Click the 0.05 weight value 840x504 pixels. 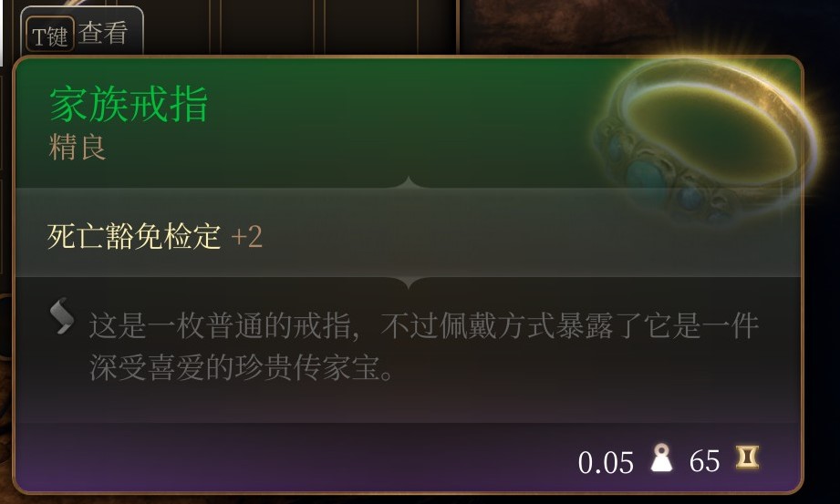[606, 462]
